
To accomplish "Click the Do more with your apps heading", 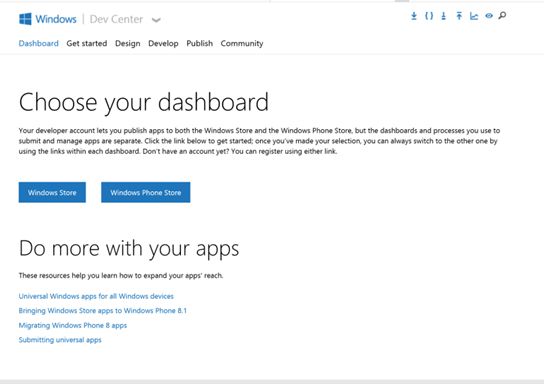I will (x=129, y=249).
